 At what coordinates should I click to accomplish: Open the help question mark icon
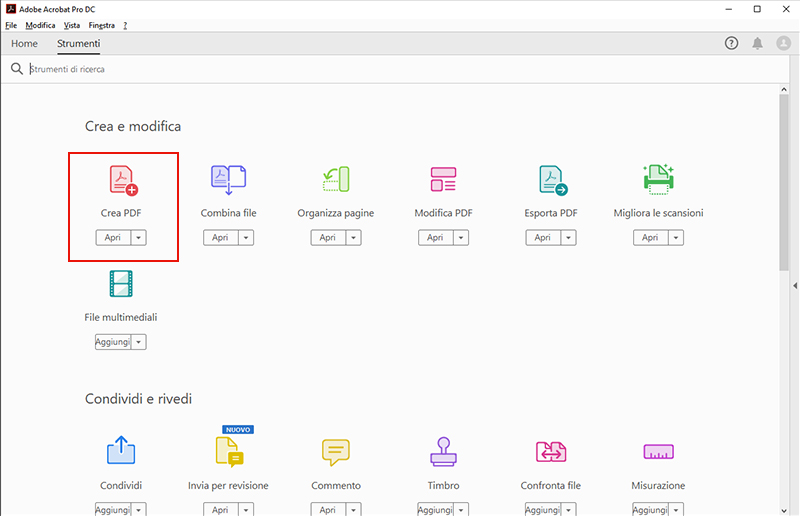click(x=732, y=43)
